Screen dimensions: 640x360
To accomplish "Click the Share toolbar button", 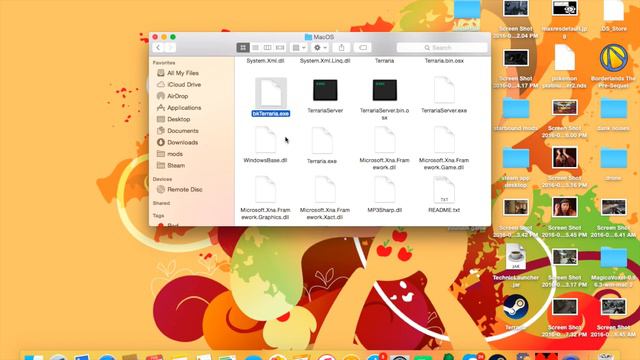I will (x=342, y=48).
